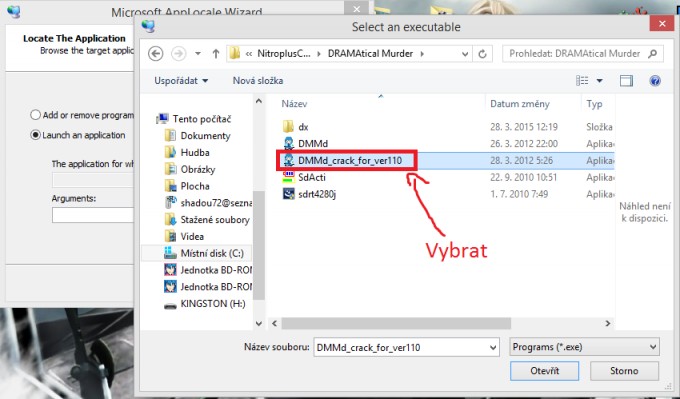Open the Hudba folder in sidebar
This screenshot has height=399, width=680.
pyautogui.click(x=195, y=153)
